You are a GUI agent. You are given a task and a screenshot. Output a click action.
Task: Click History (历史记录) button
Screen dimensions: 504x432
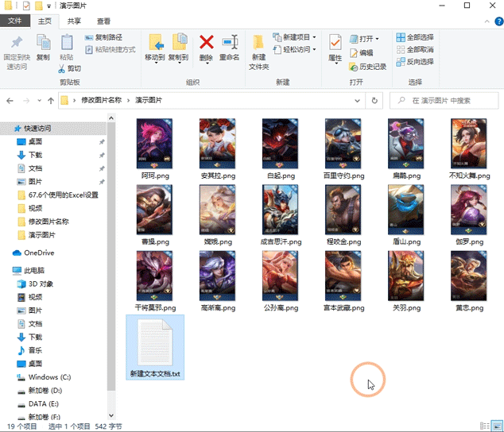tap(368, 67)
